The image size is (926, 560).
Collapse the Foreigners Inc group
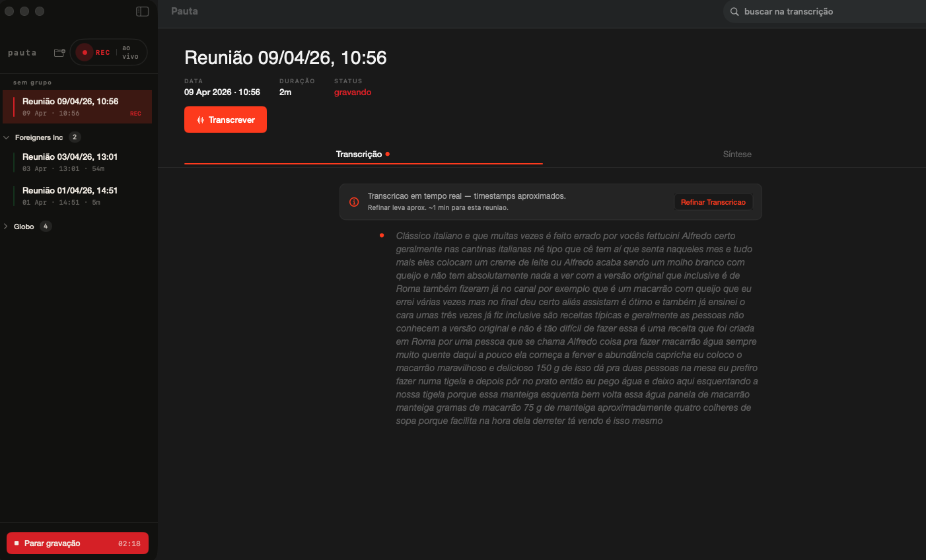click(x=7, y=137)
